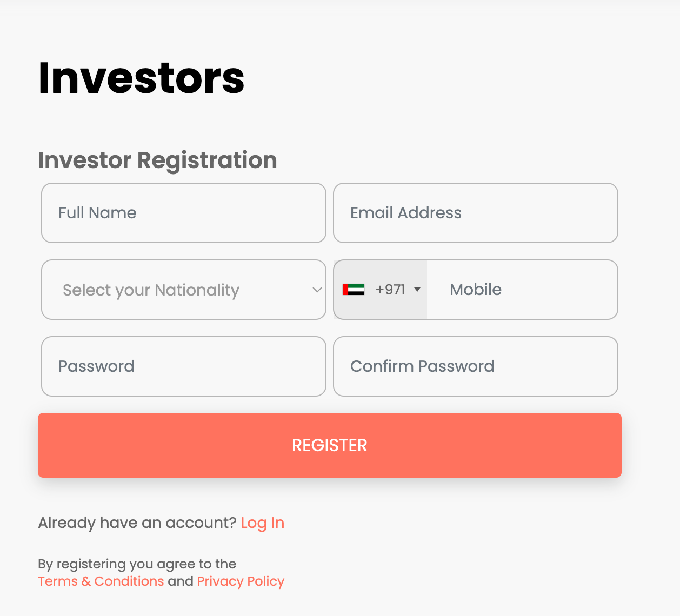Screen dimensions: 680x616
Task: Click the Investor Registration section title
Action: 157,160
